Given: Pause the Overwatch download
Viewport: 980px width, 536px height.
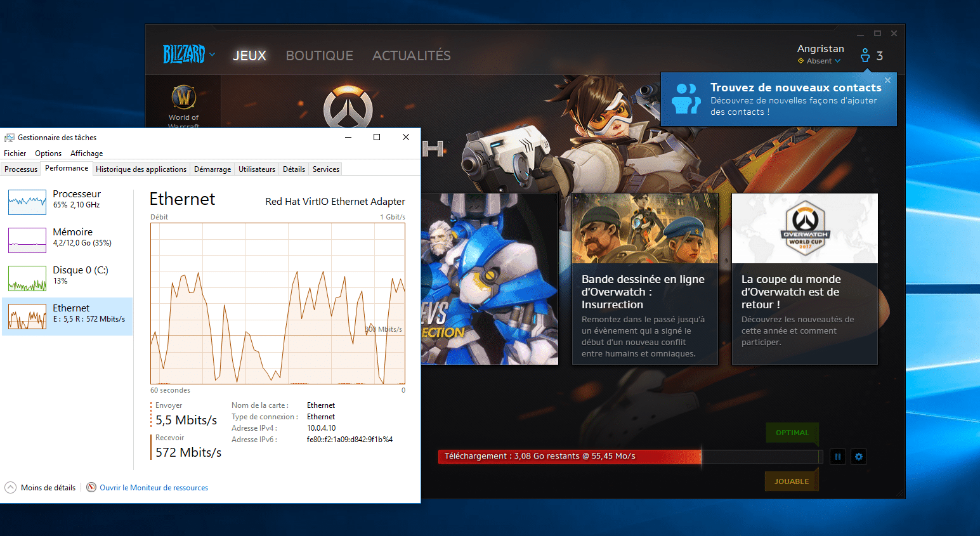Looking at the screenshot, I should (838, 456).
